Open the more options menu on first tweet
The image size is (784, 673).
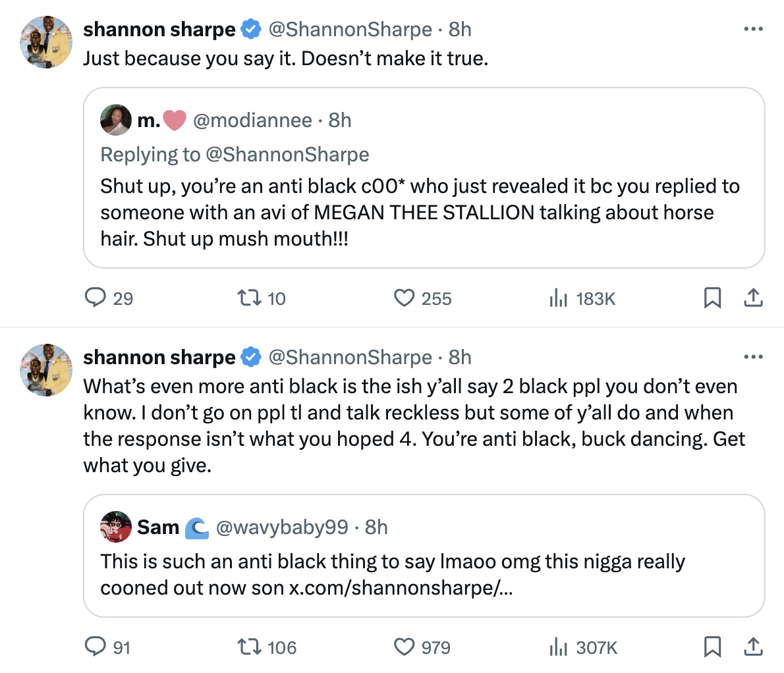[753, 30]
